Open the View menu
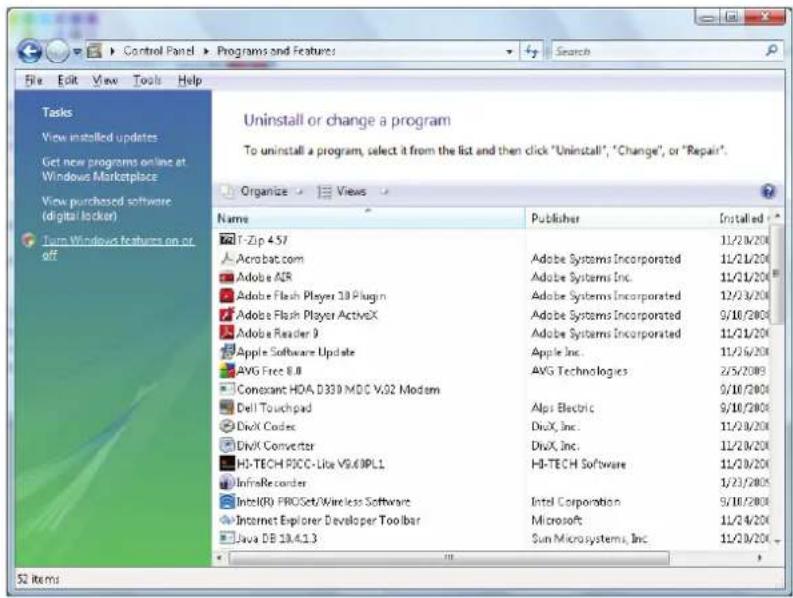Image resolution: width=793 pixels, height=598 pixels. click(105, 80)
